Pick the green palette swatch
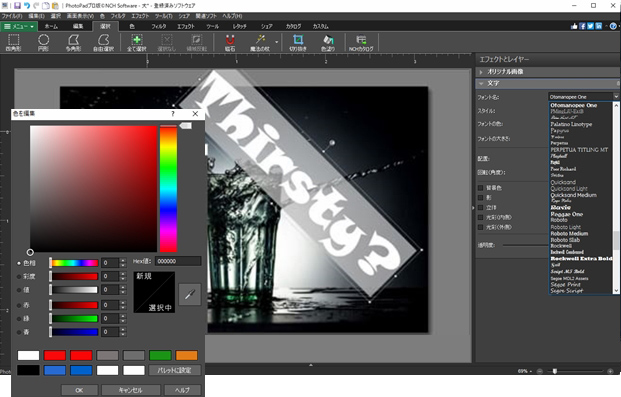This screenshot has height=397, width=621. (160, 355)
